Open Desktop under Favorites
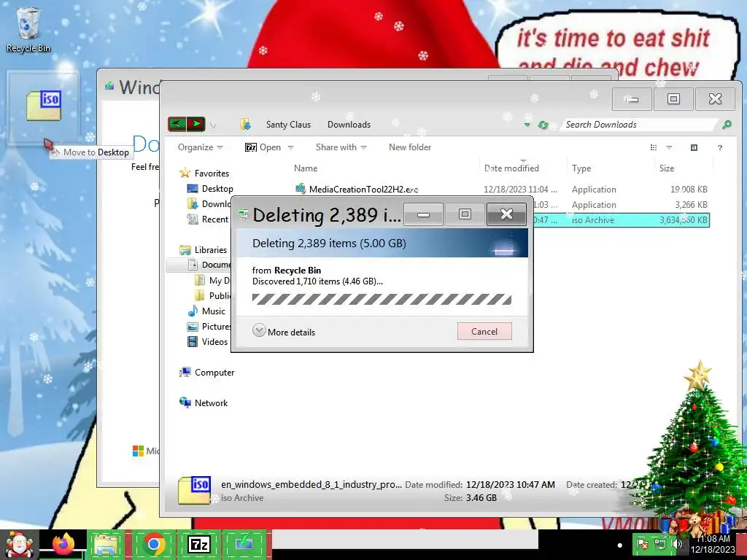Image resolution: width=747 pixels, height=560 pixels. point(210,189)
